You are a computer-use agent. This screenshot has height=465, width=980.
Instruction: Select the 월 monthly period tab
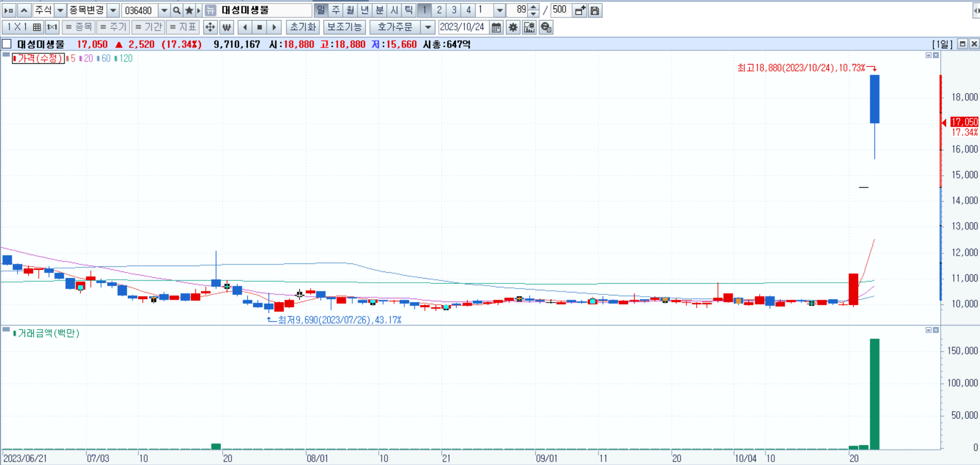click(350, 11)
